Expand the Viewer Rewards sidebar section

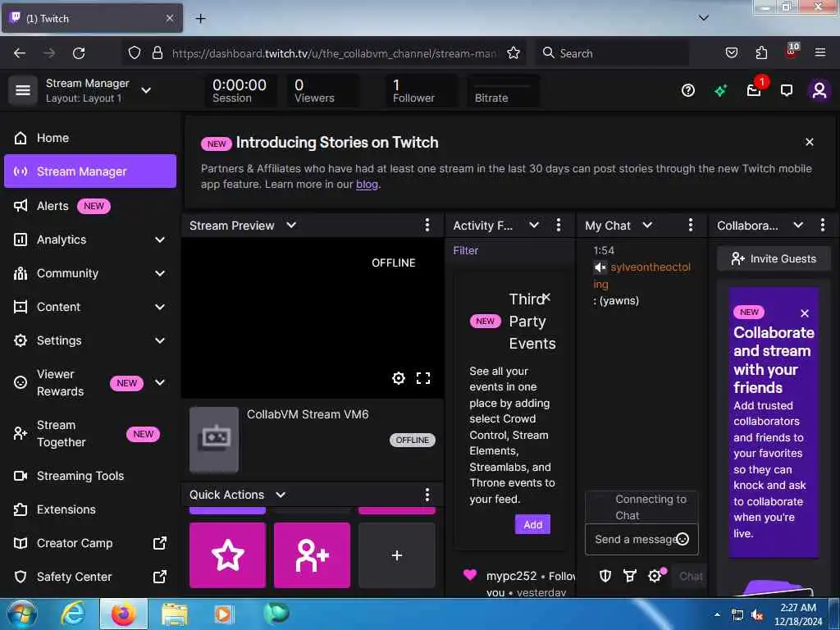pyautogui.click(x=160, y=382)
